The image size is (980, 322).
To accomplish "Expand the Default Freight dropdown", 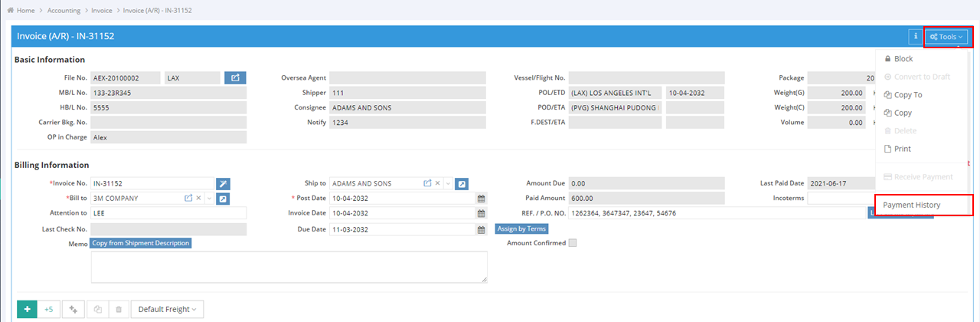I will 166,309.
